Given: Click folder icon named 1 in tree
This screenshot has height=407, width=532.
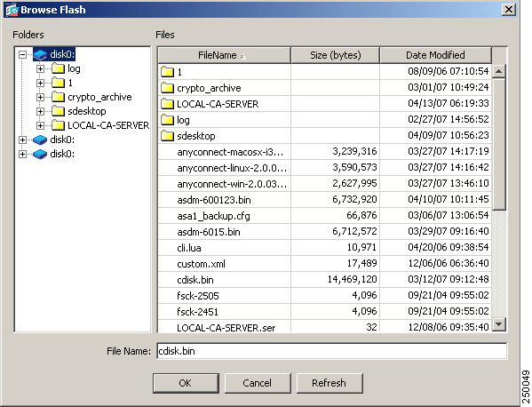Looking at the screenshot, I should point(58,83).
